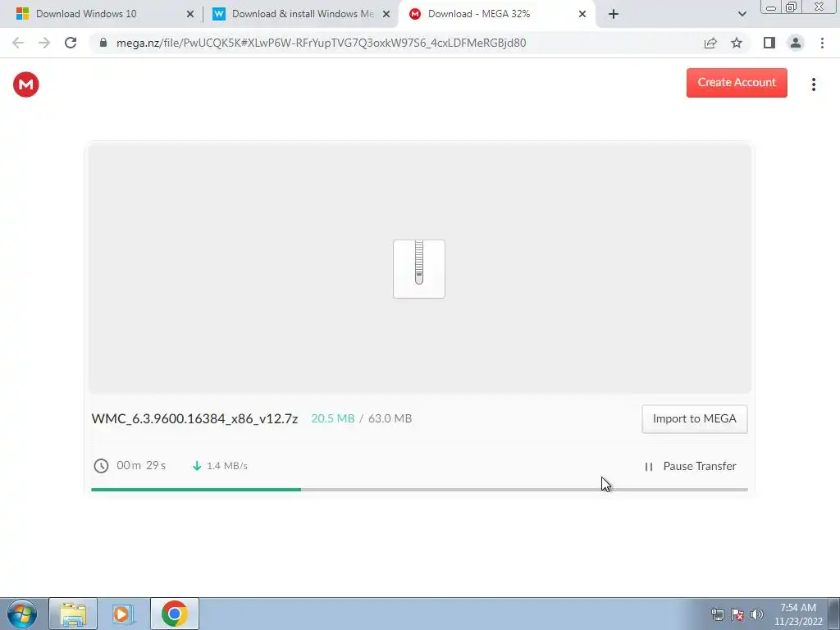Bookmark this page with star icon
The width and height of the screenshot is (840, 630).
pos(737,43)
